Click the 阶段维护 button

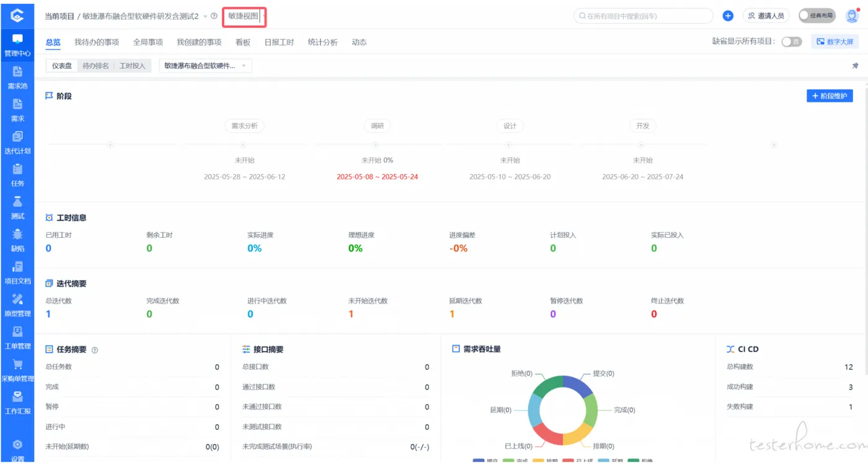pos(829,96)
